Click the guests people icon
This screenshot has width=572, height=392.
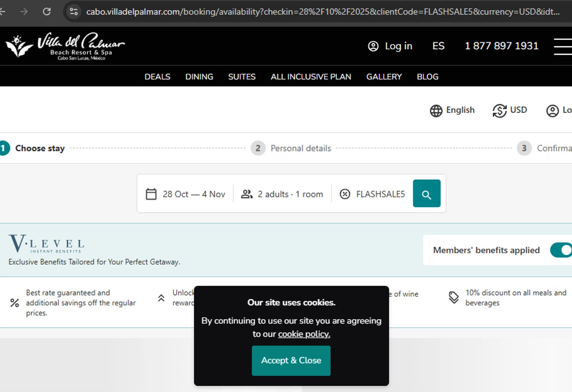247,194
